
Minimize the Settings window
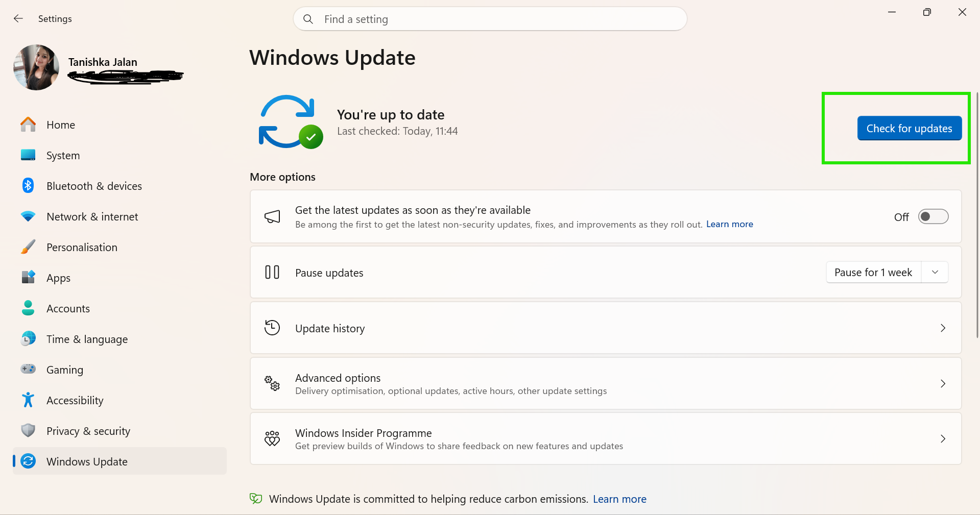point(892,12)
